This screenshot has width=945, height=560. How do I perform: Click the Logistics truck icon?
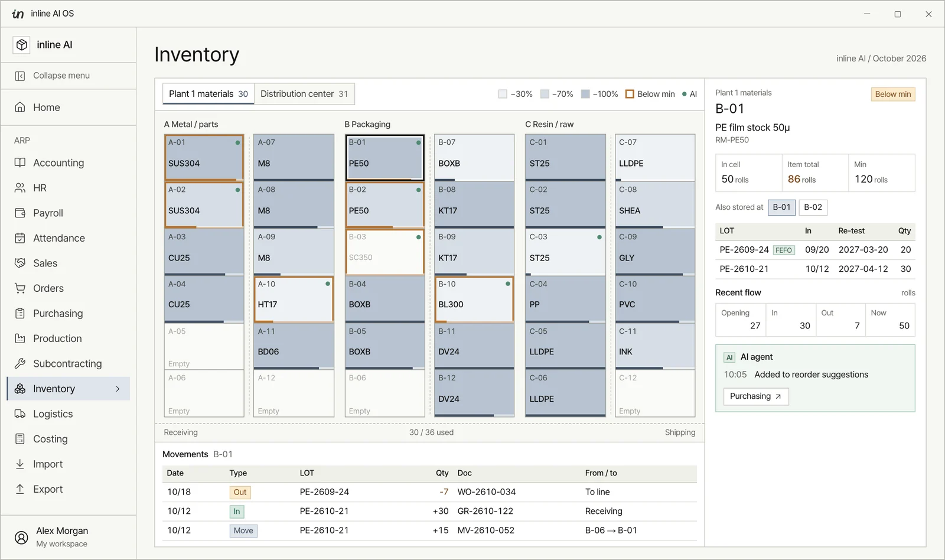click(x=20, y=414)
